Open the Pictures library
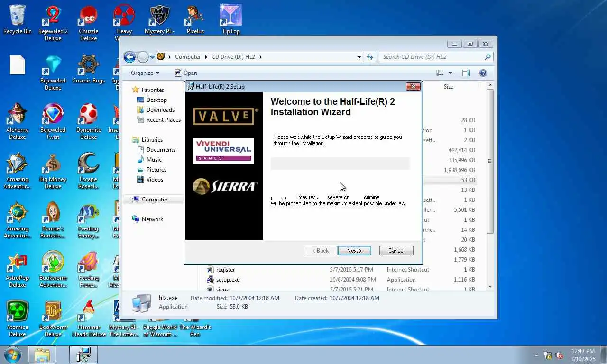This screenshot has width=607, height=364. click(156, 169)
